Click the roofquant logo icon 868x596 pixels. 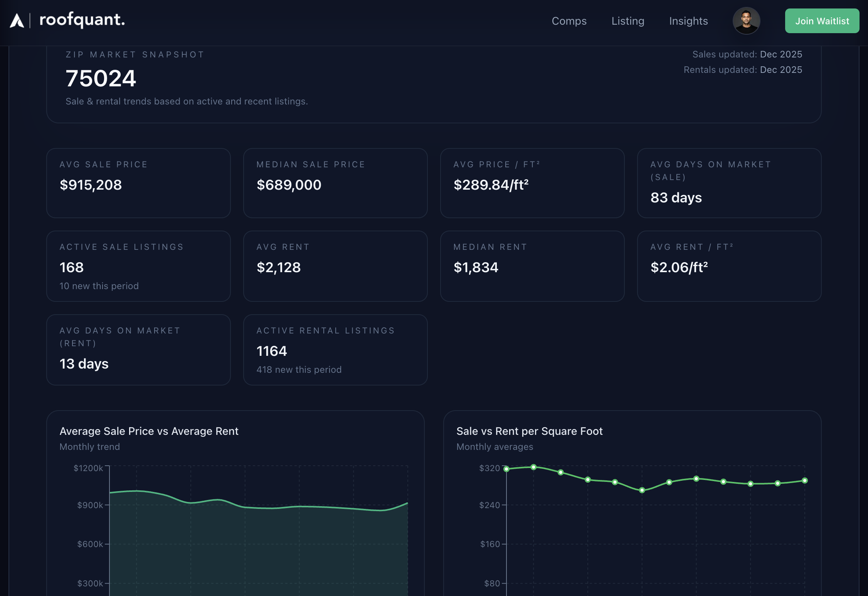[17, 20]
